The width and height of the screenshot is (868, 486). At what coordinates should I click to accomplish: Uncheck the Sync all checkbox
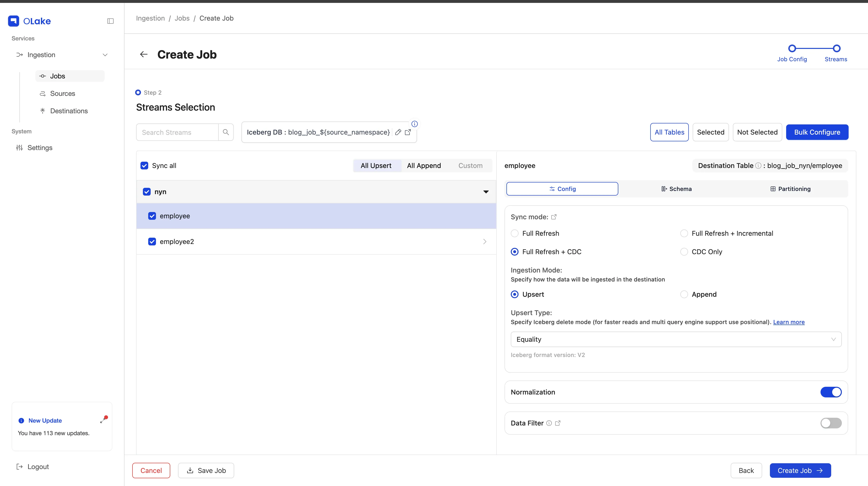click(x=144, y=165)
